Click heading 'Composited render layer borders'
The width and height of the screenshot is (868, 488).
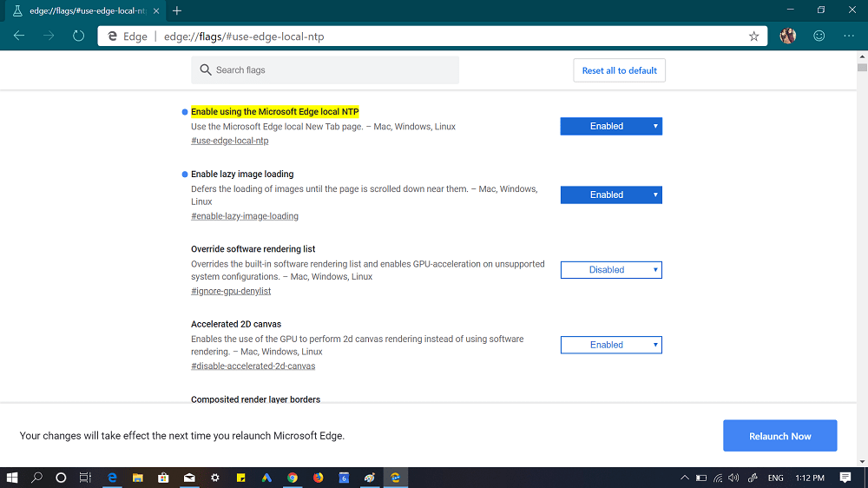pyautogui.click(x=255, y=399)
